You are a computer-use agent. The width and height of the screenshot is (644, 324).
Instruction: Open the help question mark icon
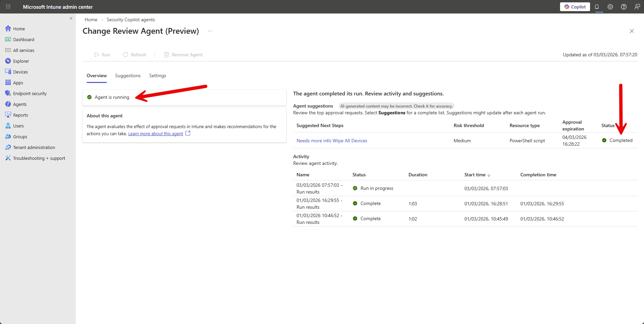[624, 7]
